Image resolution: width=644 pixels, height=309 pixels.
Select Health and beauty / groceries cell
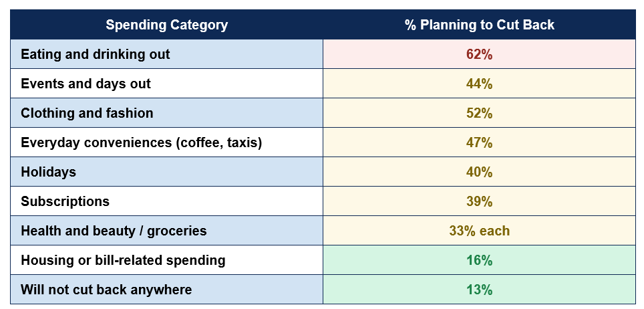point(167,231)
